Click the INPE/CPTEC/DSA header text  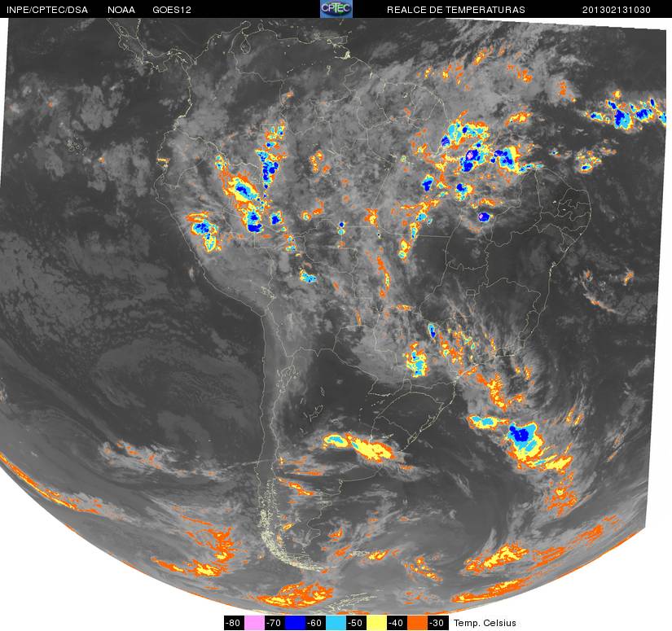point(46,10)
